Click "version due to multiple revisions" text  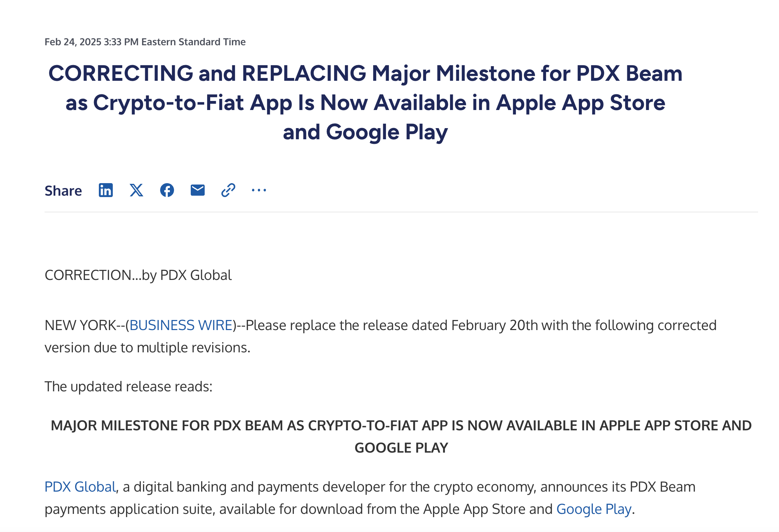coord(147,348)
